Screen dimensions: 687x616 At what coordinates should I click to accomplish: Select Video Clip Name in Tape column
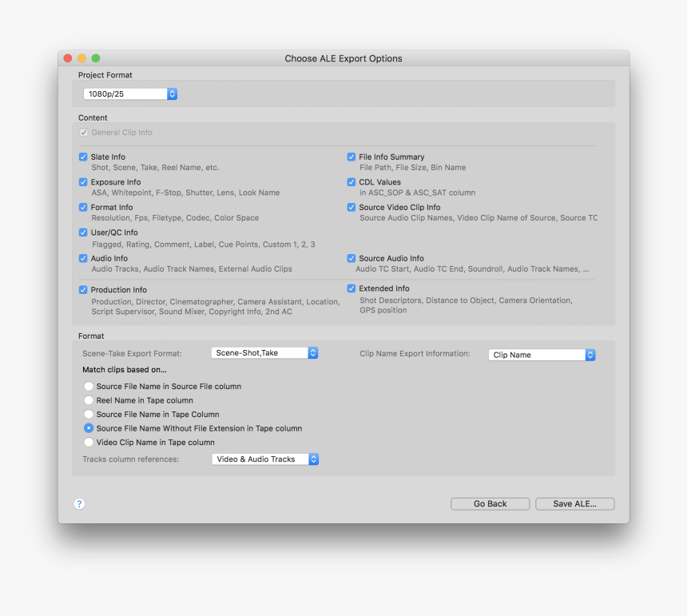pyautogui.click(x=89, y=442)
